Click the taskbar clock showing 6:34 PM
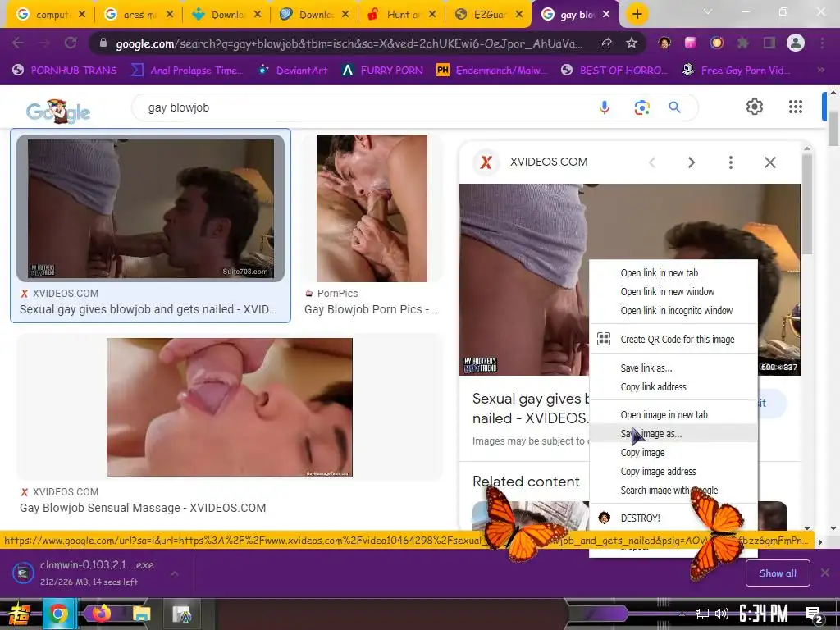This screenshot has height=630, width=840. click(763, 614)
